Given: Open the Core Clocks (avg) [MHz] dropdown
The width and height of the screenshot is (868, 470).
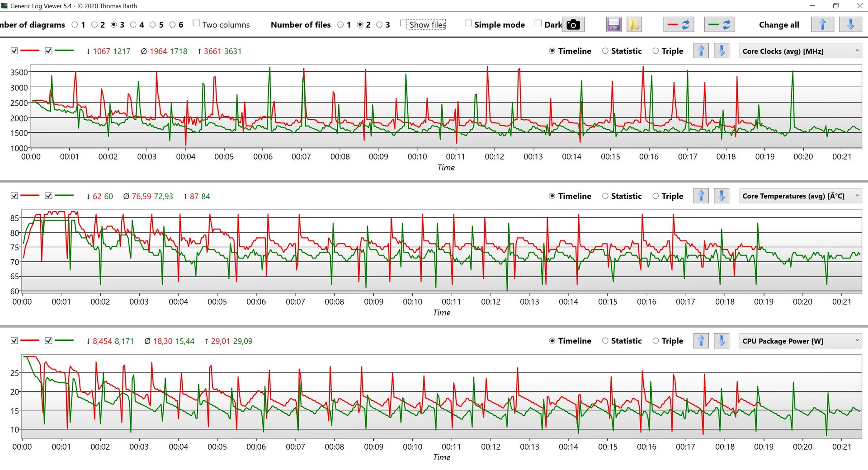Looking at the screenshot, I should [x=800, y=51].
